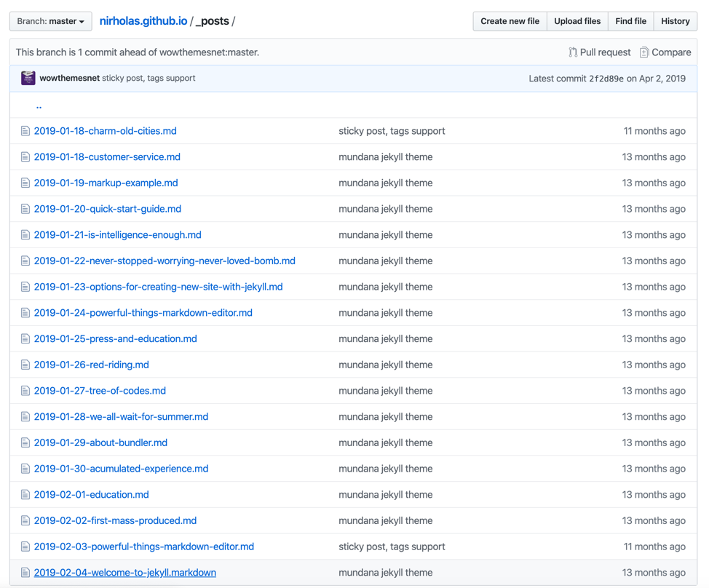Open 2019-01-18-charm-old-cities.md
709x588 pixels.
point(106,131)
